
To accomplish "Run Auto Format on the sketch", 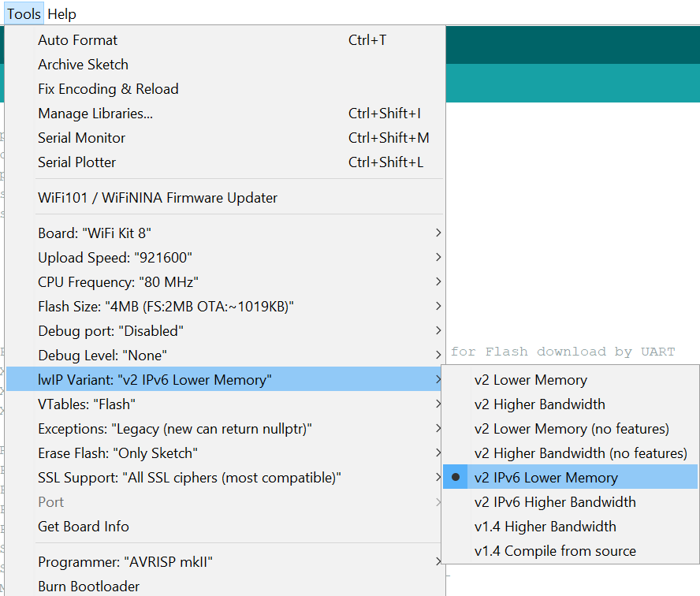I will [x=225, y=40].
